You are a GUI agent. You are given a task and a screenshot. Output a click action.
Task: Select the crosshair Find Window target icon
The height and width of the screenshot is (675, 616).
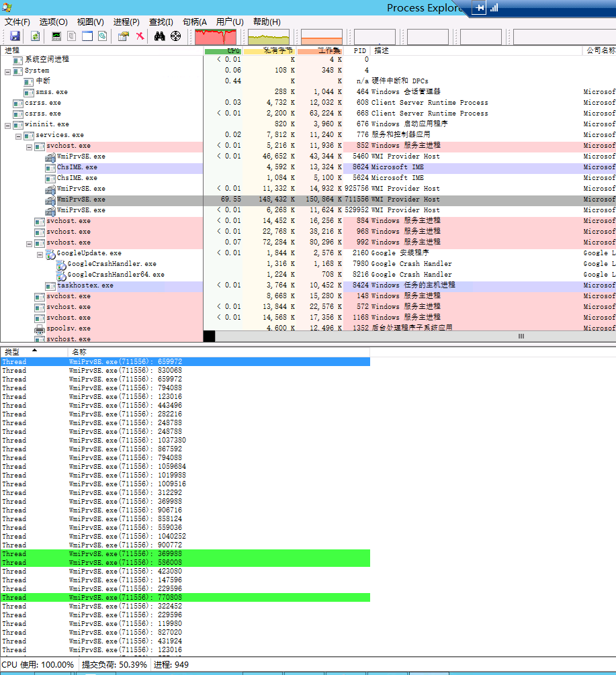click(x=175, y=36)
